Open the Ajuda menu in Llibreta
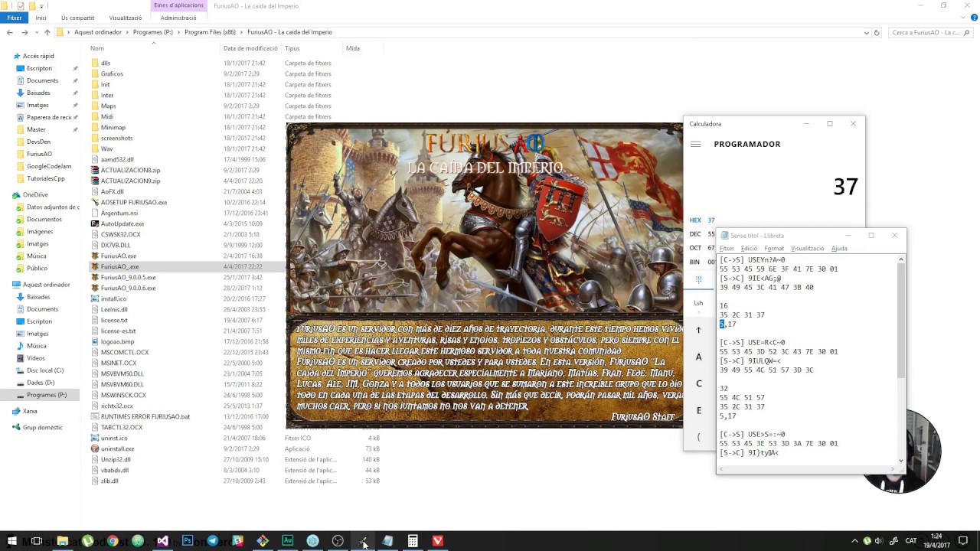This screenshot has height=551, width=980. 839,249
